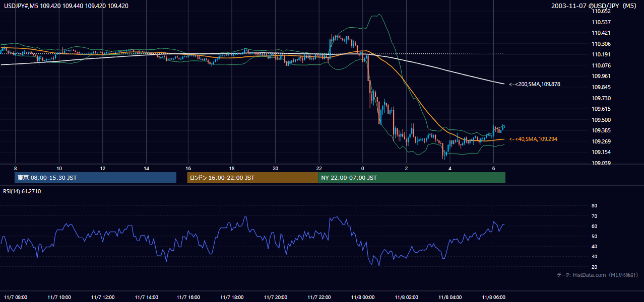Click the 11/8 02:00 time label
The height and width of the screenshot is (302, 644).
tap(406, 297)
